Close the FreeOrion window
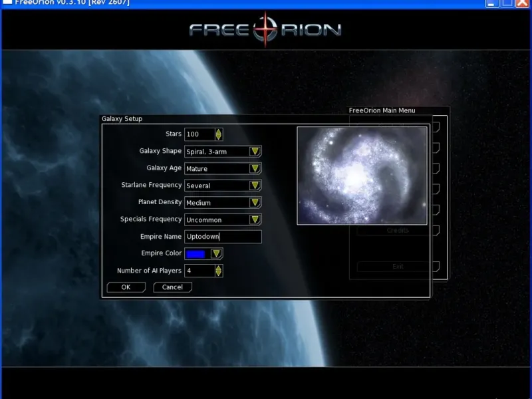This screenshot has width=532, height=399. tap(523, 3)
